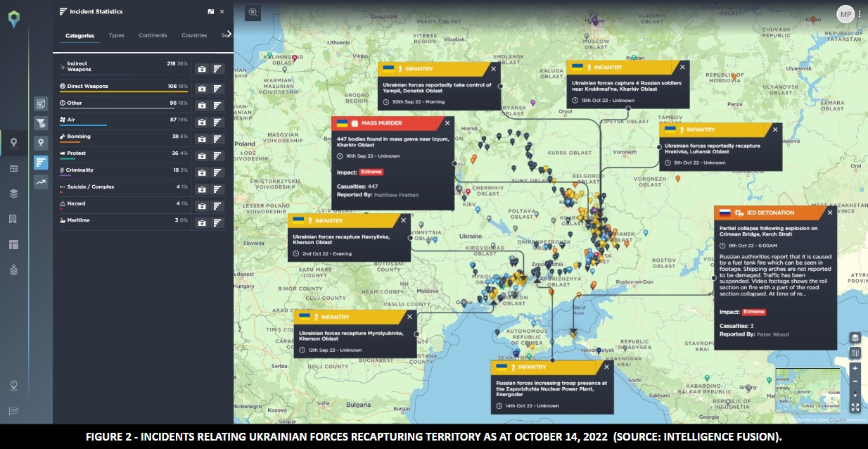
Task: Select the Bombing category label
Action: point(79,137)
